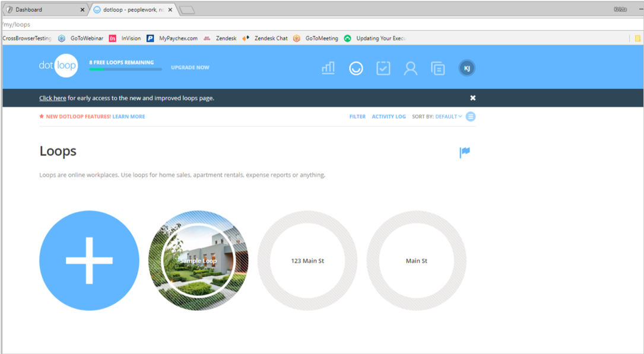644x354 pixels.
Task: Open the Filter option
Action: click(x=357, y=116)
